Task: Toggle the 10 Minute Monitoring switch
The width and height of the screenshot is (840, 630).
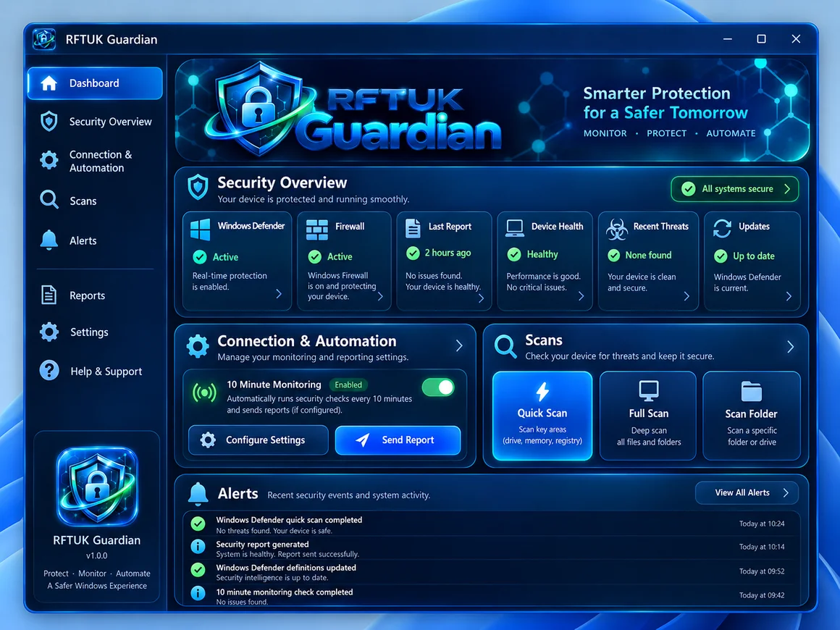Action: [438, 387]
